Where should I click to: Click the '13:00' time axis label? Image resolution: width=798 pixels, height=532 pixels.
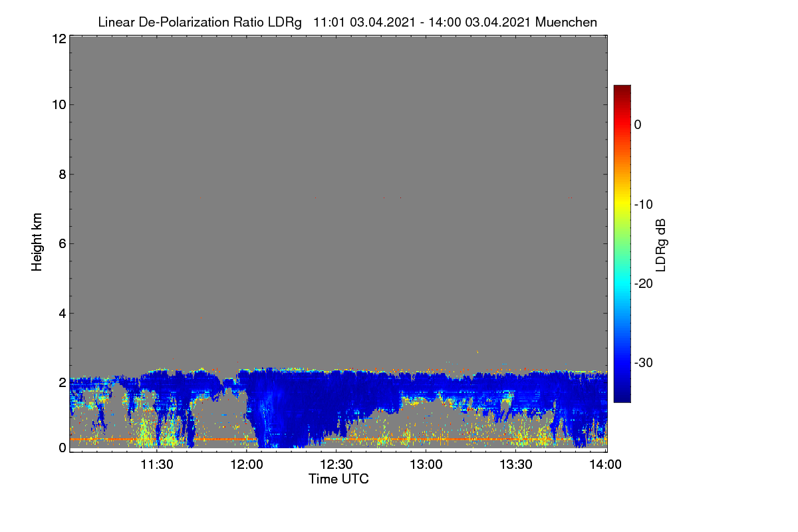click(x=426, y=465)
